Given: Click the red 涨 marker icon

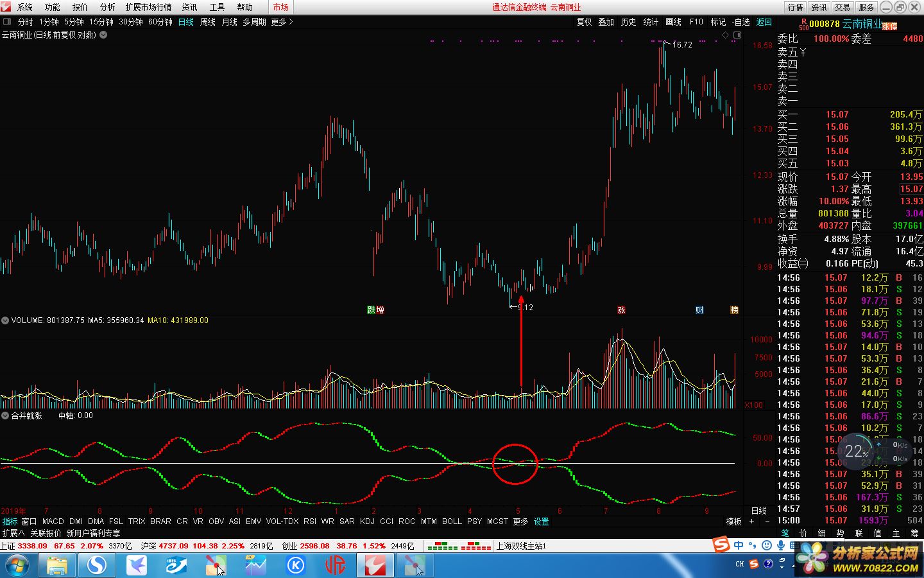Looking at the screenshot, I should pos(621,310).
